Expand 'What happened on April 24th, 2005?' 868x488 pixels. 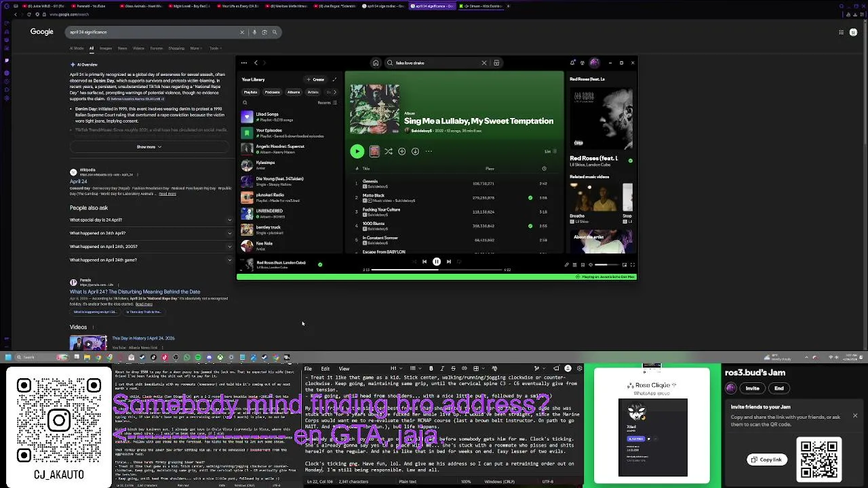(x=151, y=247)
